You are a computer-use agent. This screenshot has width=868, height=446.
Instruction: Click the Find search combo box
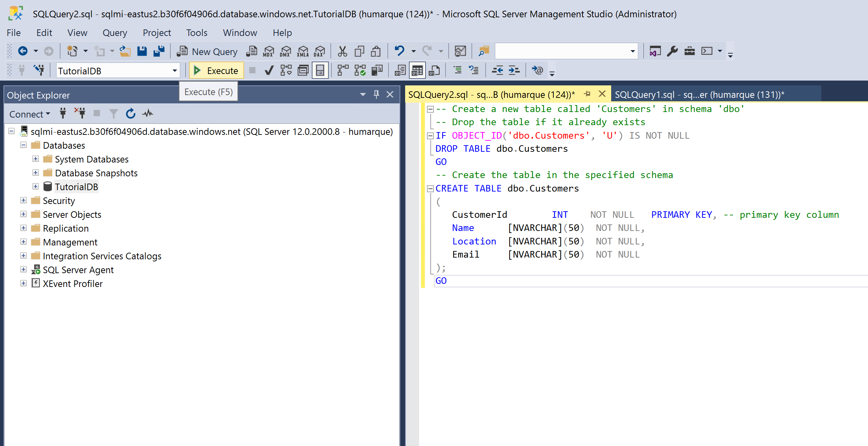[x=566, y=52]
